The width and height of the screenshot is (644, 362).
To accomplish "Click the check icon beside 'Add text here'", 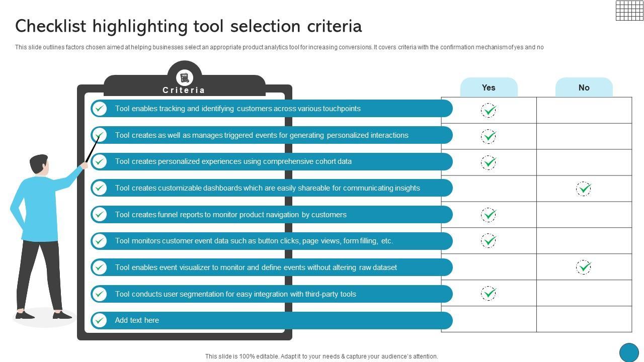I will [x=100, y=320].
